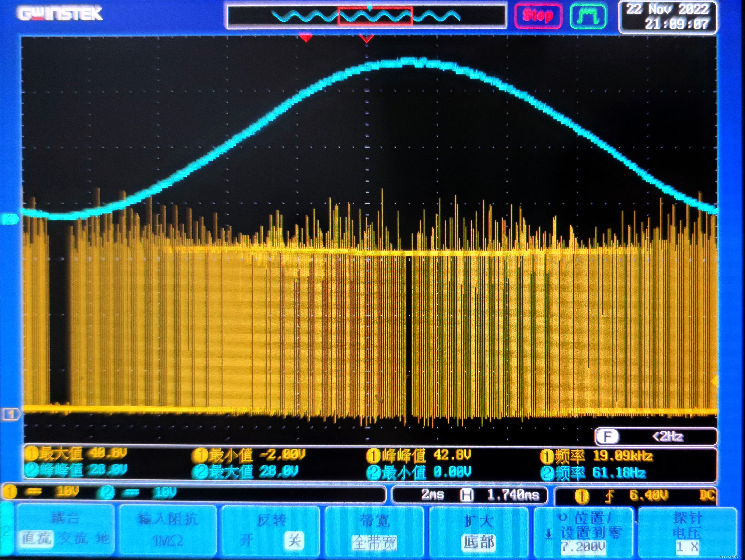Image resolution: width=745 pixels, height=560 pixels.
Task: Click the red Stop run-state indicator
Action: tap(537, 15)
